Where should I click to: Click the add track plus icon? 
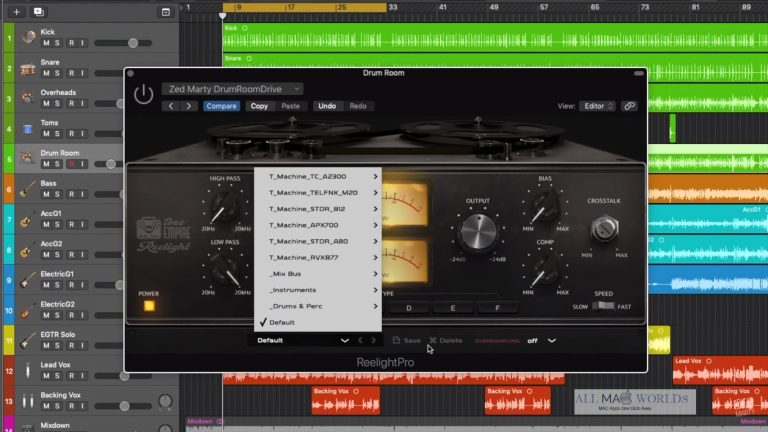[x=16, y=12]
